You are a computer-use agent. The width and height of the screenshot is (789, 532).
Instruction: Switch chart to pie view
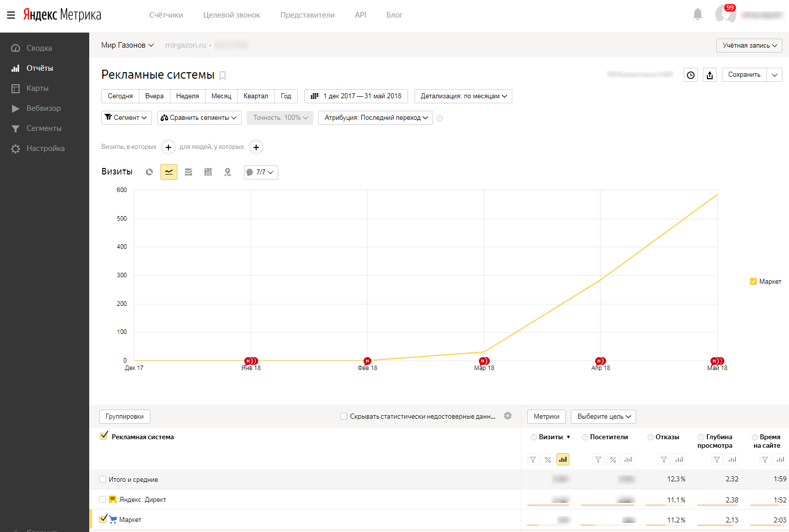coord(149,172)
